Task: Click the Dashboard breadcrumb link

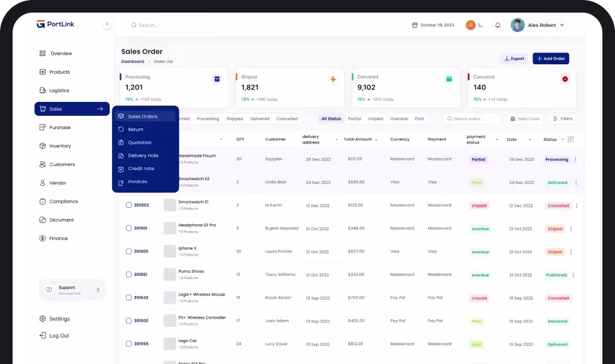Action: [x=132, y=62]
